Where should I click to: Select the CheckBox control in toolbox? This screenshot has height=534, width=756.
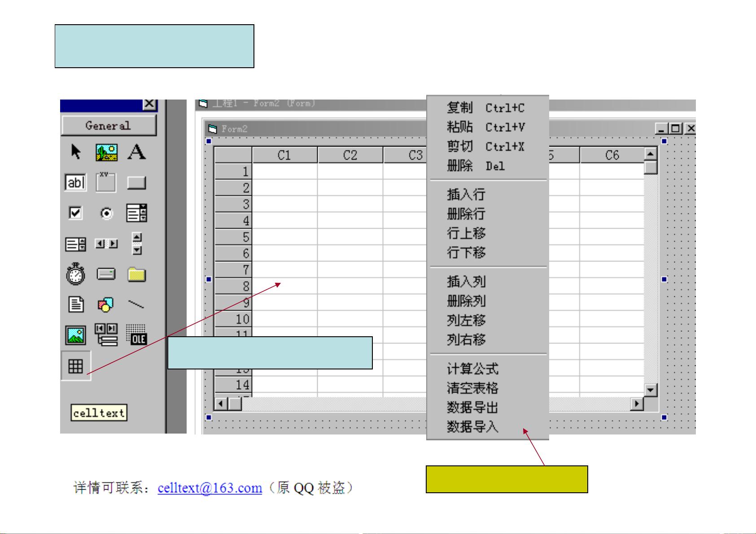[76, 213]
